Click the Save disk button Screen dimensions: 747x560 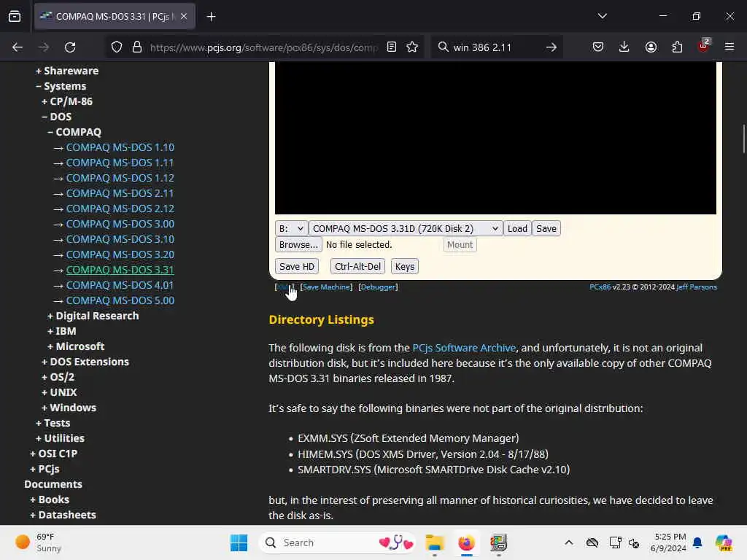546,228
